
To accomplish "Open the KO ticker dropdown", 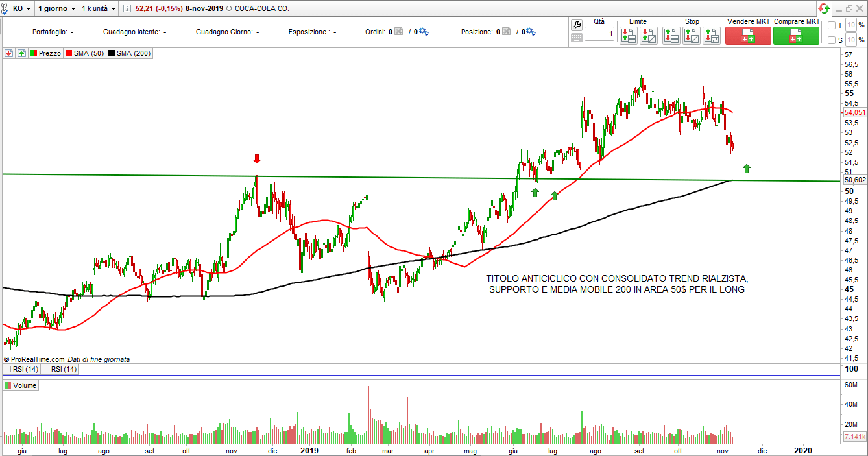I will [22, 8].
